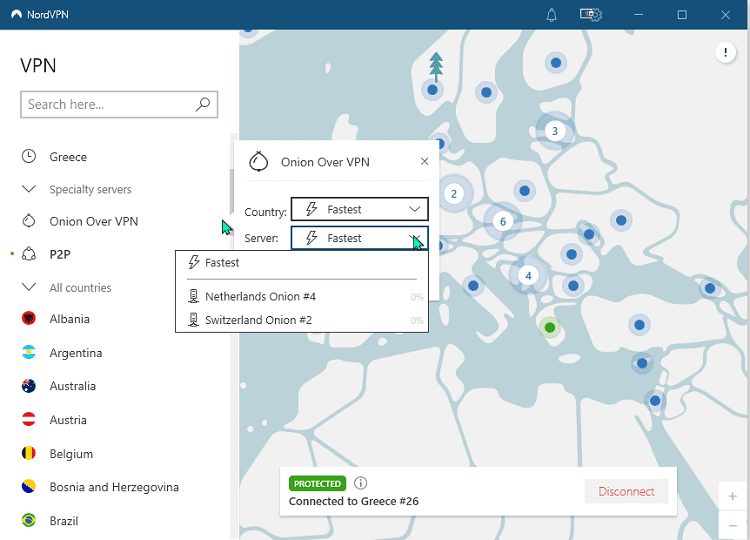Viewport: 750px width, 540px height.
Task: Click the Australia flag icon
Action: pyautogui.click(x=29, y=386)
